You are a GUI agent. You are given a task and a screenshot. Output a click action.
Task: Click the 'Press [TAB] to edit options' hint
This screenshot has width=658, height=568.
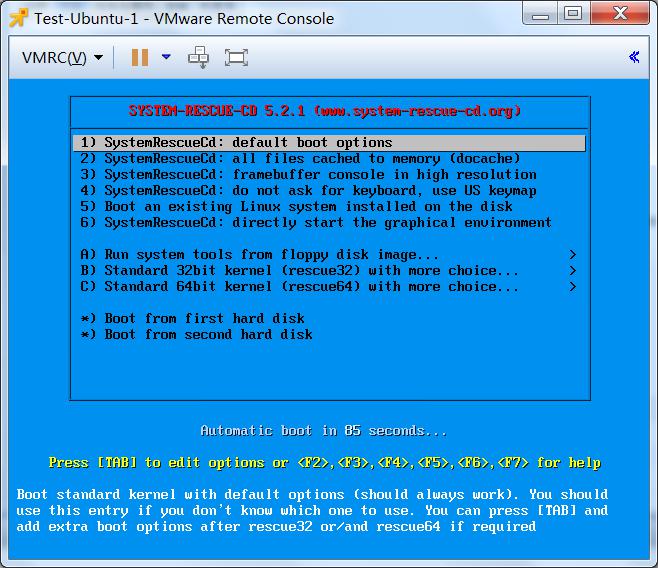point(324,463)
